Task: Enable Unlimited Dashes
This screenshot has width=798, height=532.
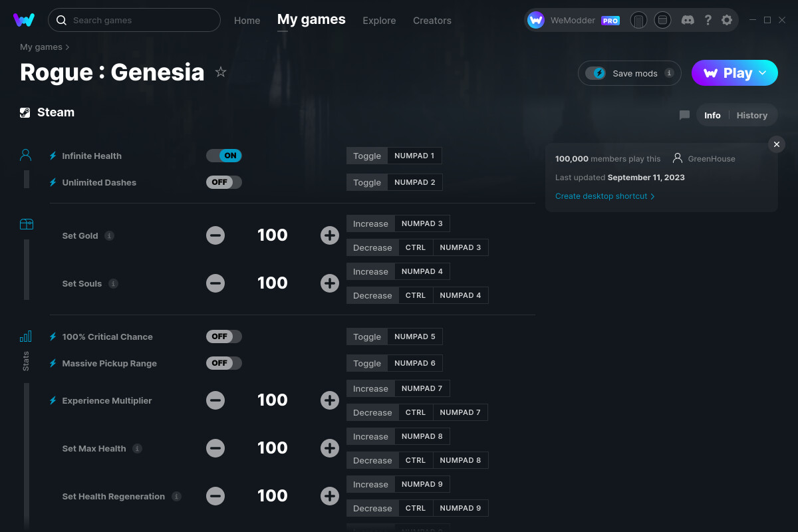Action: 223,182
